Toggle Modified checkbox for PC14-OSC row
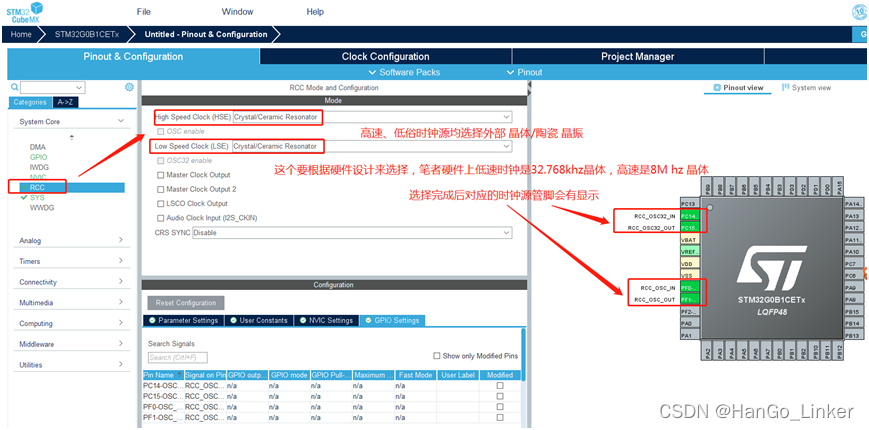This screenshot has width=869, height=430. [x=500, y=385]
